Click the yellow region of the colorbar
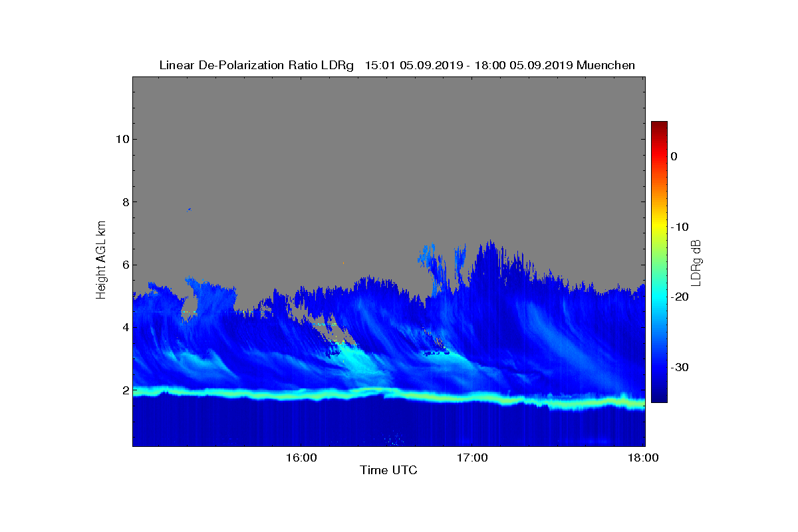Image resolution: width=798 pixels, height=532 pixels. pyautogui.click(x=659, y=227)
